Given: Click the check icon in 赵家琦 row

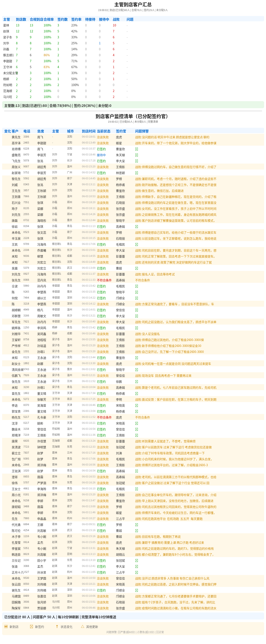Looking at the screenshot, I should point(137,173).
